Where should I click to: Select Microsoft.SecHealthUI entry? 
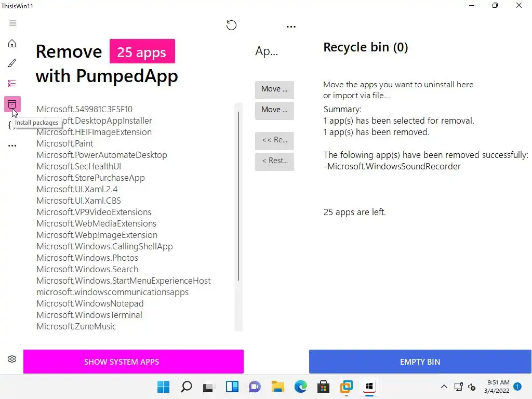(x=79, y=166)
